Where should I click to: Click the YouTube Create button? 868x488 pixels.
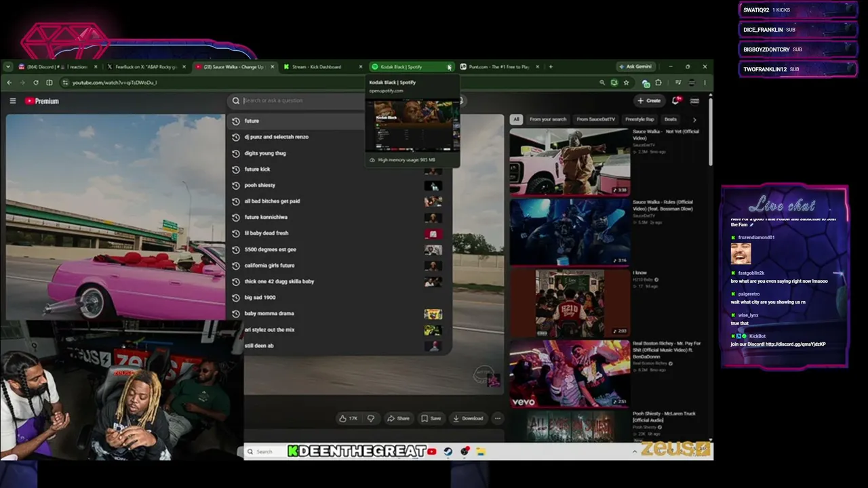pyautogui.click(x=650, y=100)
